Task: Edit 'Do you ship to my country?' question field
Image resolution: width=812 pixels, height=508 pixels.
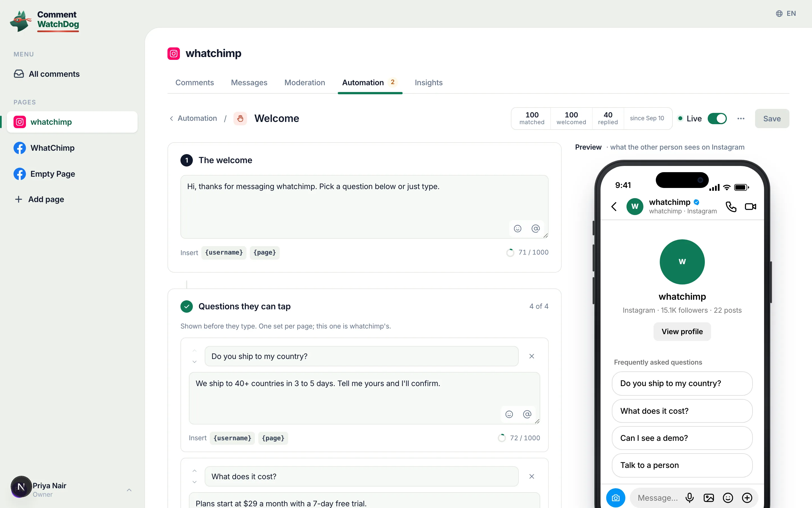Action: click(361, 356)
